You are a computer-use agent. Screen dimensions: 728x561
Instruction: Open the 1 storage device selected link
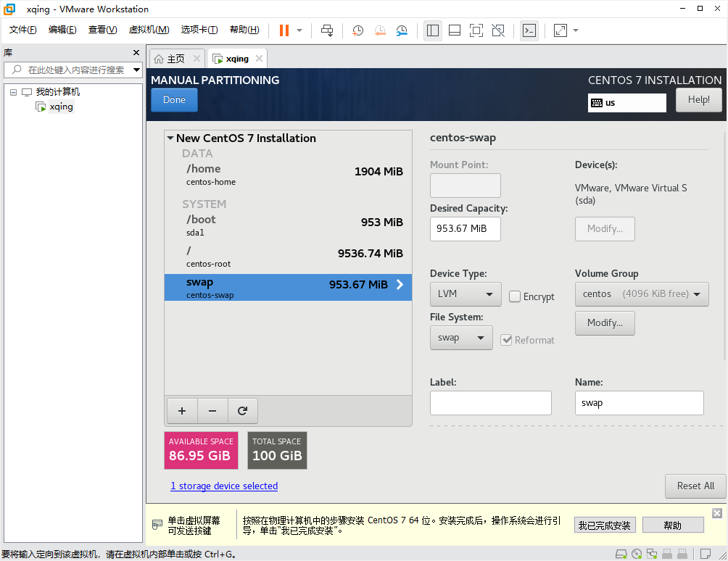tap(224, 486)
